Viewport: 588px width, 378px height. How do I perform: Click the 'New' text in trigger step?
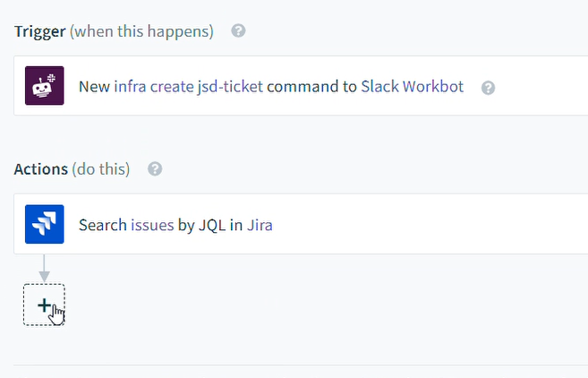point(94,87)
